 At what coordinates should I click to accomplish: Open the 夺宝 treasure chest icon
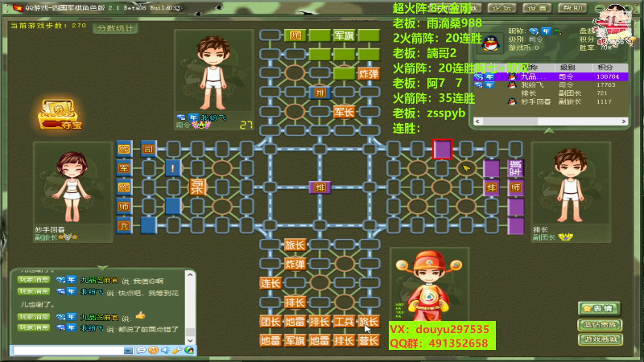[x=60, y=114]
